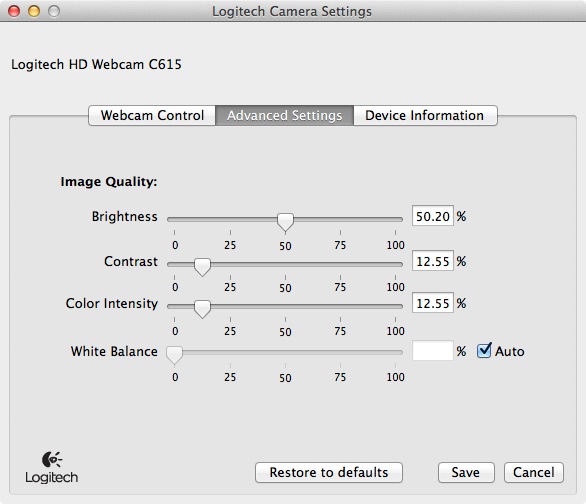Click Restore to defaults button
This screenshot has width=586, height=504.
[329, 472]
